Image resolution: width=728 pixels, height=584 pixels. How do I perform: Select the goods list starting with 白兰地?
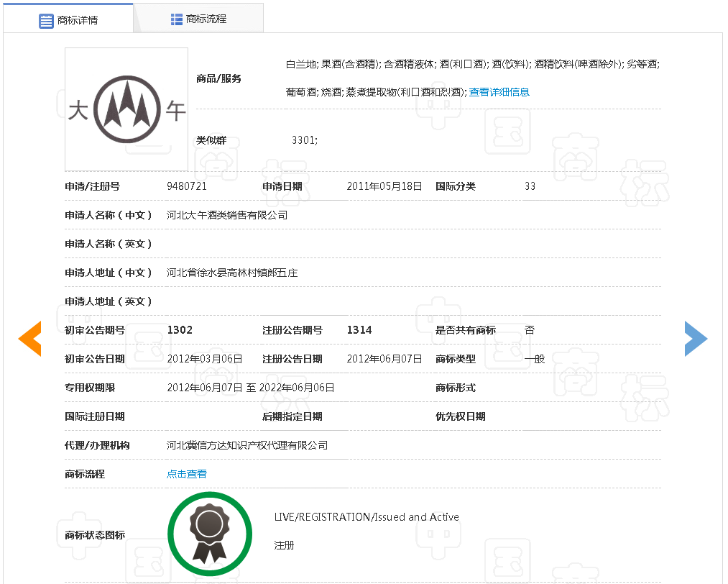tap(473, 64)
